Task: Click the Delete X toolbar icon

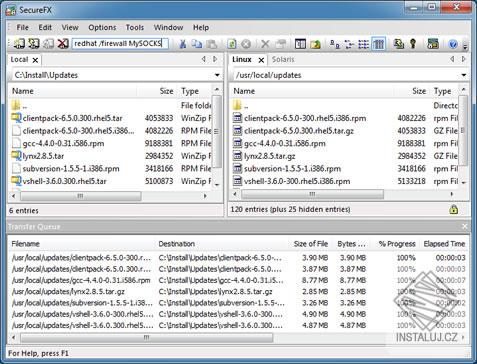Action: pos(265,44)
